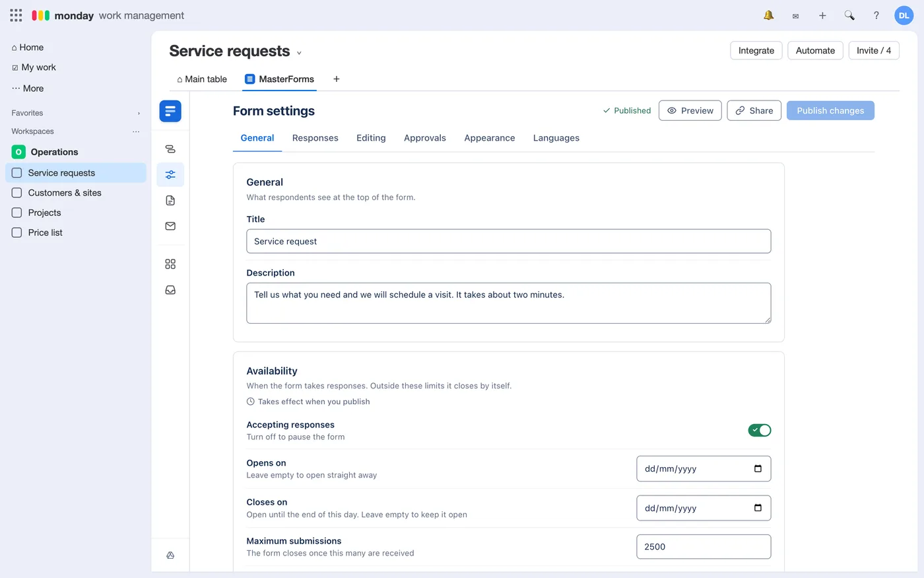Click Publish changes
The width and height of the screenshot is (924, 578).
click(830, 110)
